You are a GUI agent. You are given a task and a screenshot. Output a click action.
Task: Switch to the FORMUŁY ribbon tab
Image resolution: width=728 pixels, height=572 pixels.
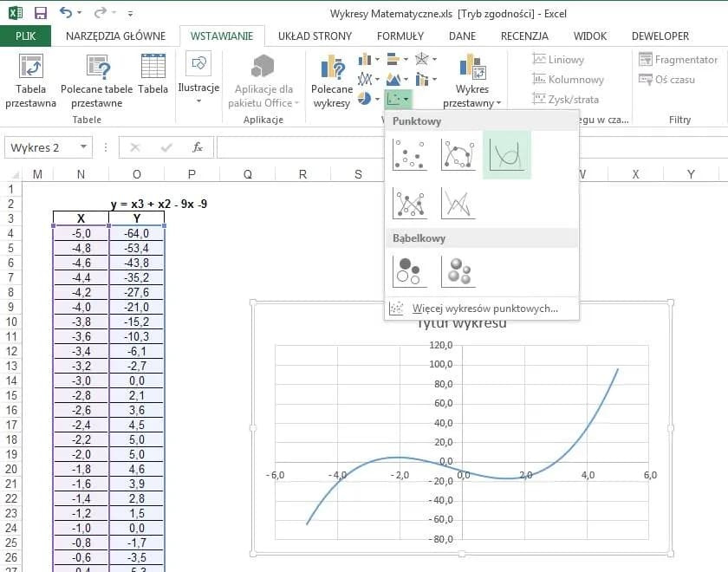(x=400, y=36)
